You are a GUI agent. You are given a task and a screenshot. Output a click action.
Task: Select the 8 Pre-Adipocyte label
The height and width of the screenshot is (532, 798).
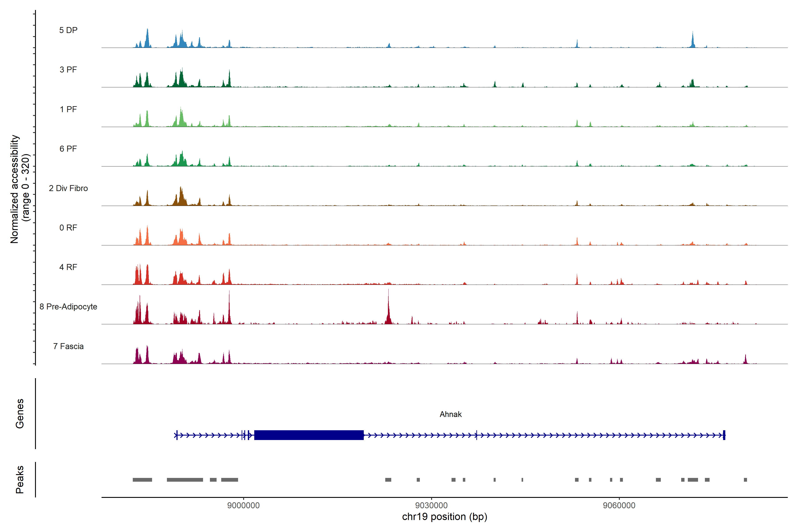click(68, 307)
